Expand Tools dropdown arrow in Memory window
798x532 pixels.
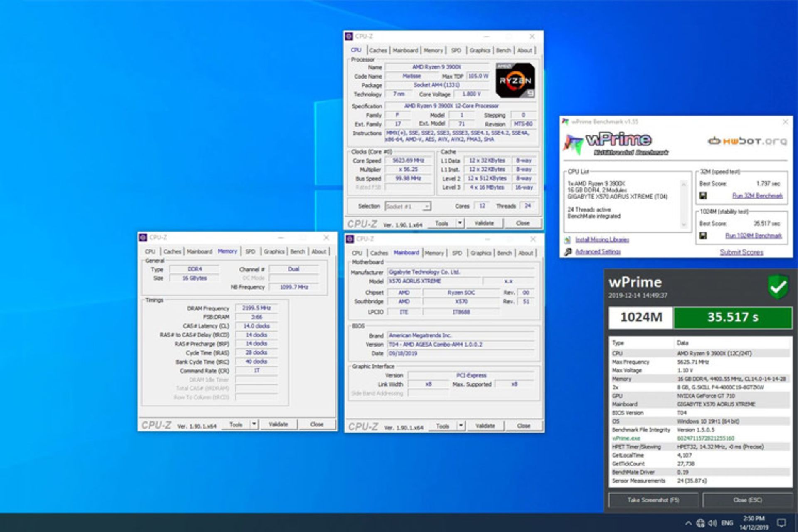click(x=254, y=424)
